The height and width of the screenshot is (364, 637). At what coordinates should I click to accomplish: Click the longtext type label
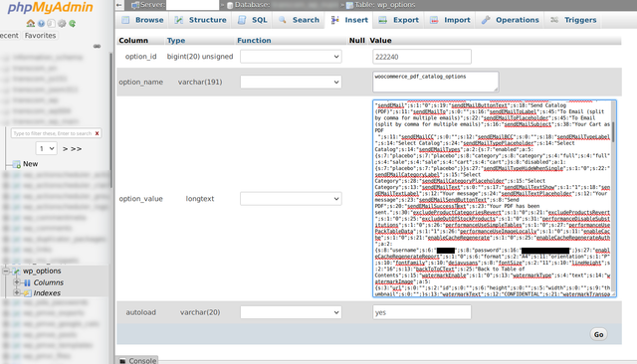[200, 199]
